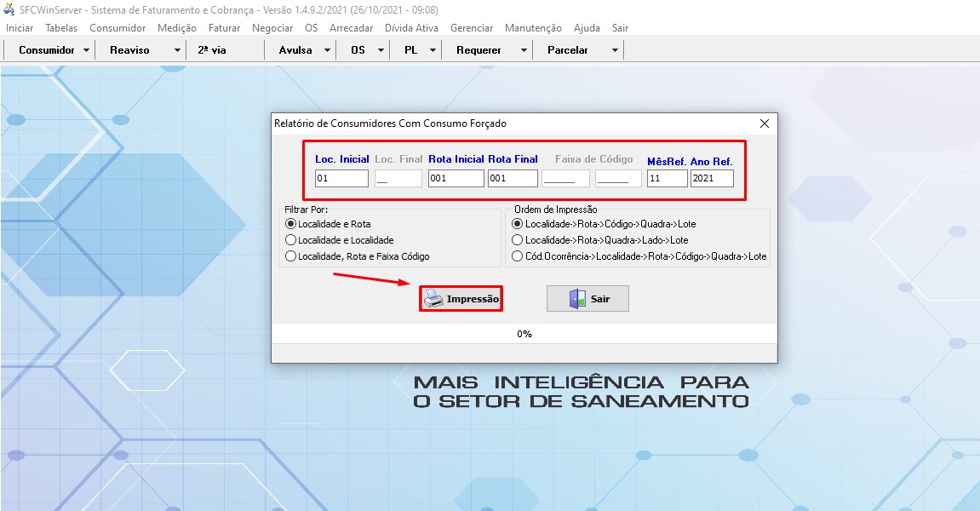Click the Requerer toolbar button
This screenshot has height=511, width=980.
click(x=479, y=50)
